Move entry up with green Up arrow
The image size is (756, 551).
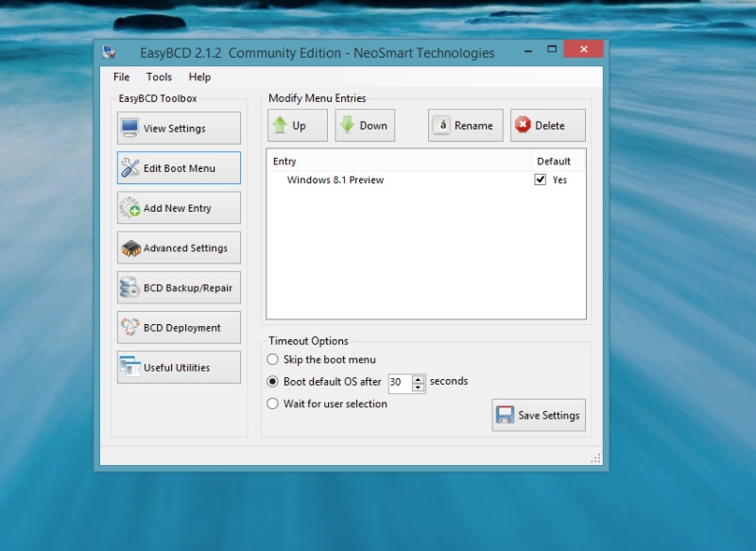pyautogui.click(x=298, y=126)
